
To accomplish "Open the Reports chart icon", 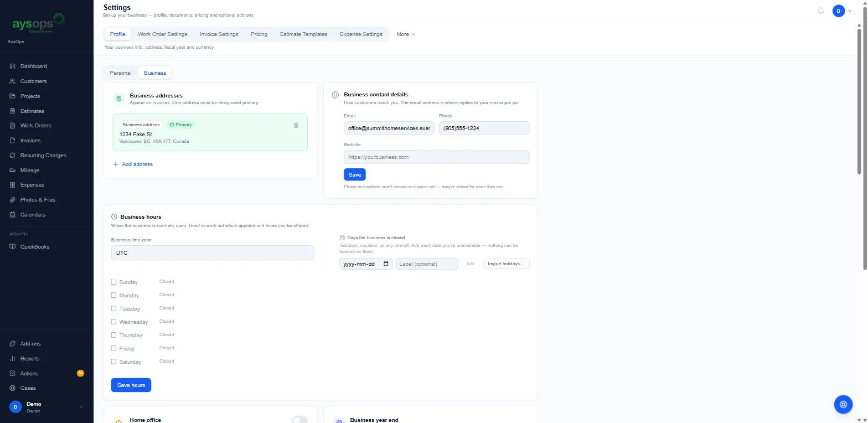I will [13, 359].
